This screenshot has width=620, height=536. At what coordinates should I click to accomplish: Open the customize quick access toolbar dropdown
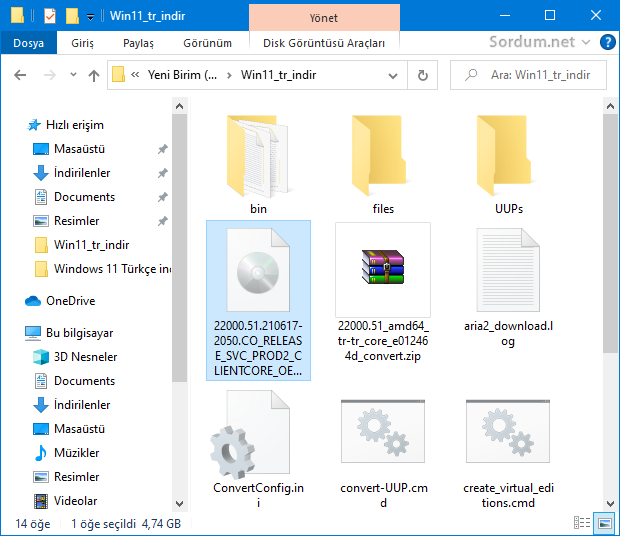[x=91, y=17]
